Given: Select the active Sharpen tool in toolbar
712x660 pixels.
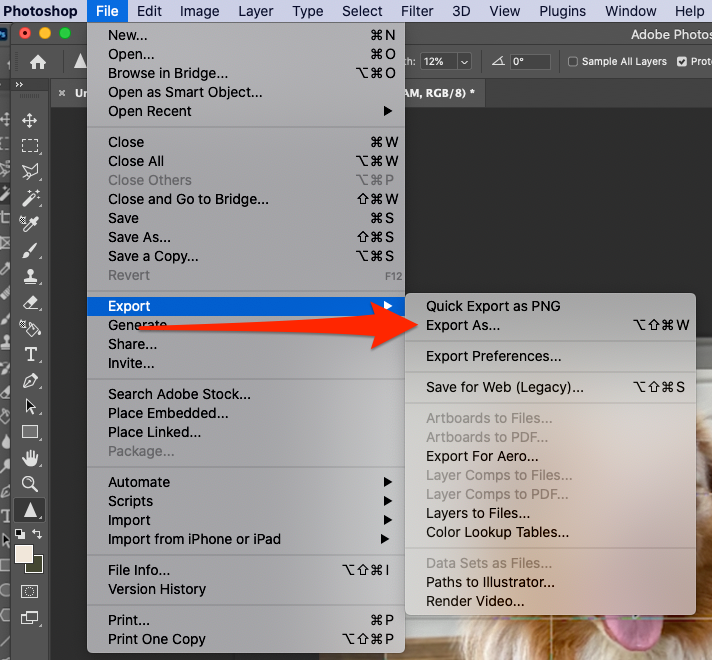Looking at the screenshot, I should click(x=30, y=510).
